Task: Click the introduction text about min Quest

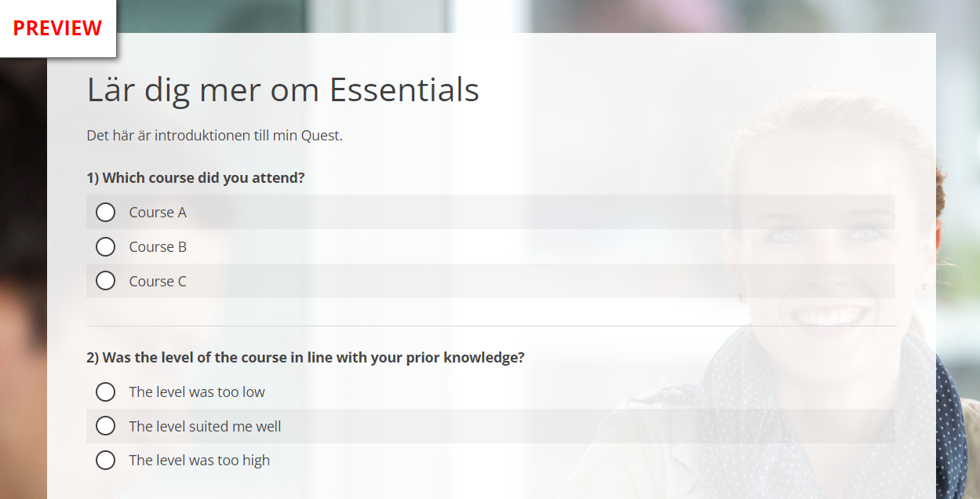Action: pos(215,136)
